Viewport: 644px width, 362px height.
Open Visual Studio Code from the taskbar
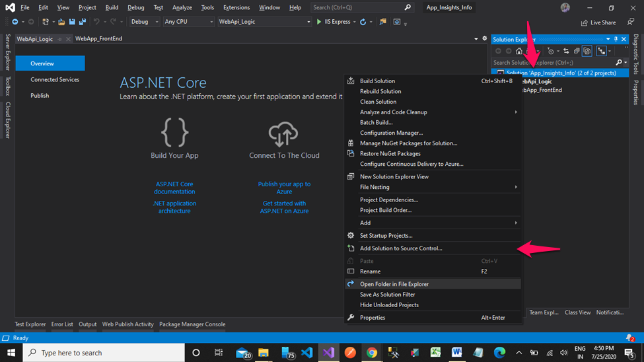[306, 353]
